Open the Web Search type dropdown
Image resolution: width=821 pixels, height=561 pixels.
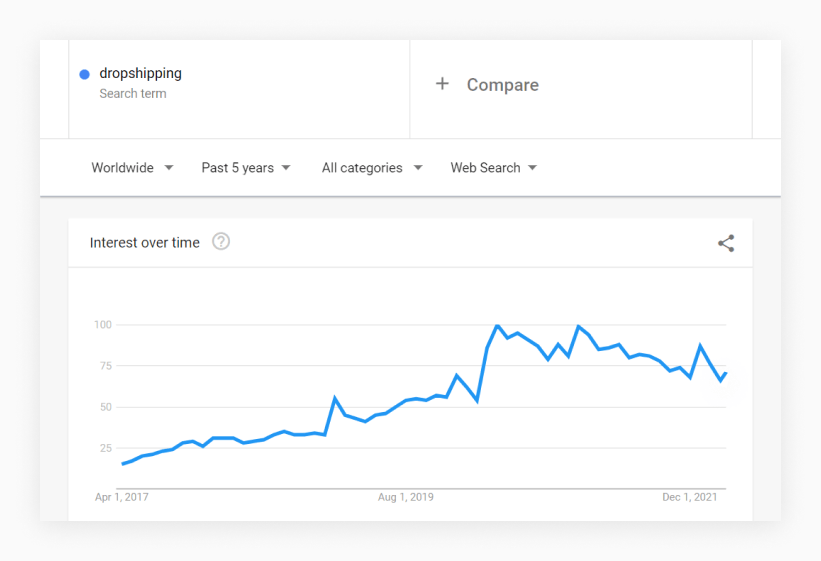[x=493, y=168]
